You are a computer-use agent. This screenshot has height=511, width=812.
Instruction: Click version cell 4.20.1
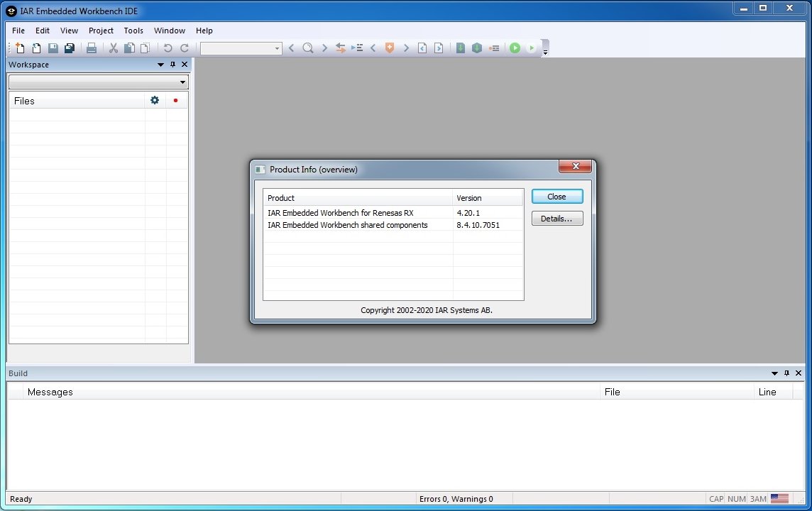468,213
